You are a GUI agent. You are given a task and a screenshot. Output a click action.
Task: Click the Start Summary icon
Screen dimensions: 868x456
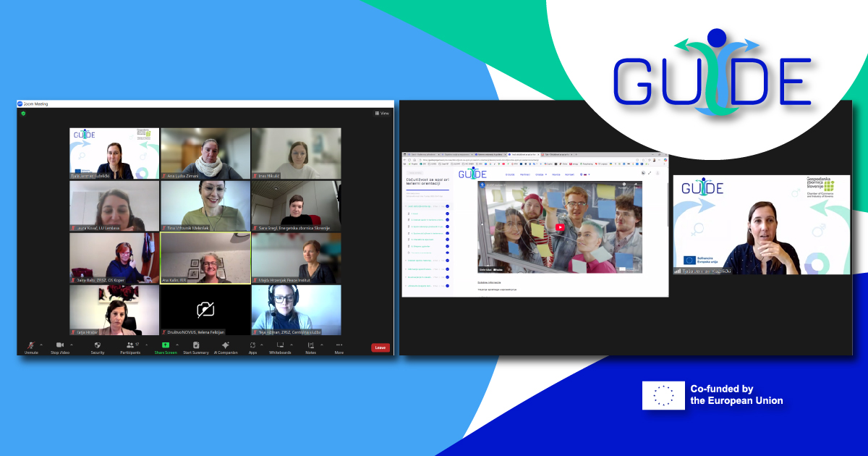tap(195, 345)
